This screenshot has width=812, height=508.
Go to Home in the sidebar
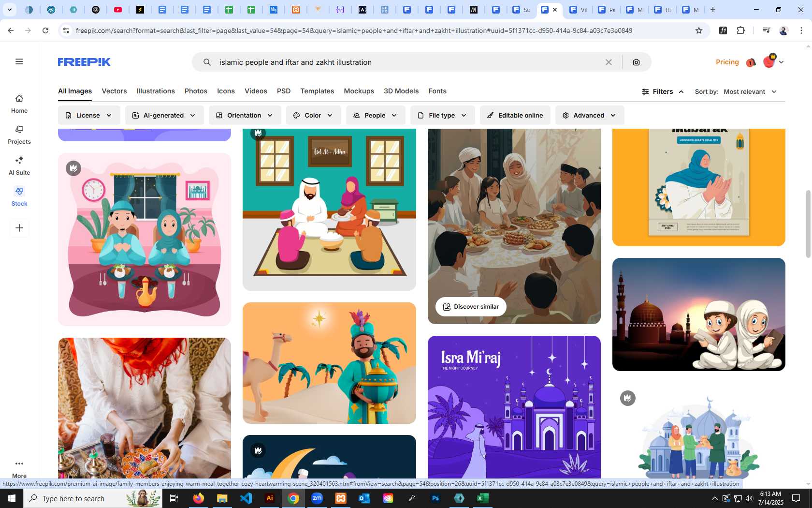(x=19, y=104)
